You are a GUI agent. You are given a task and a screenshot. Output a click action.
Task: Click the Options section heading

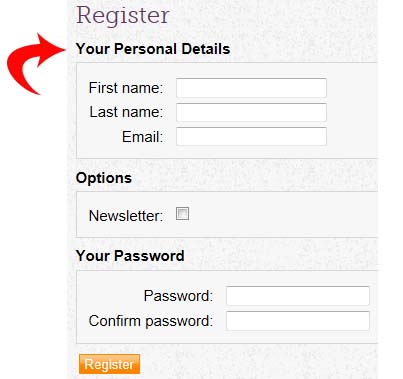104,178
